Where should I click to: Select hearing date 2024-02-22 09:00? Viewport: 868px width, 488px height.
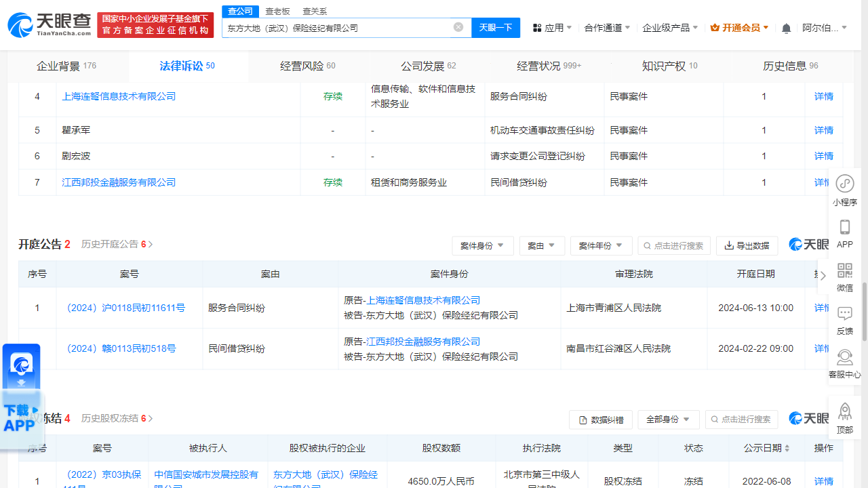(x=755, y=348)
